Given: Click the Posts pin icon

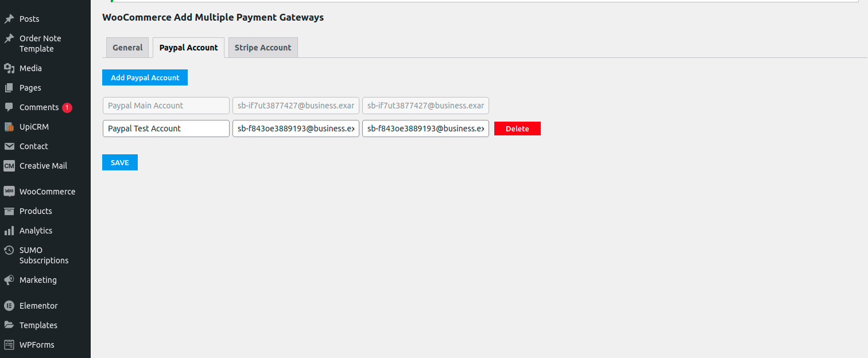Looking at the screenshot, I should pos(9,19).
